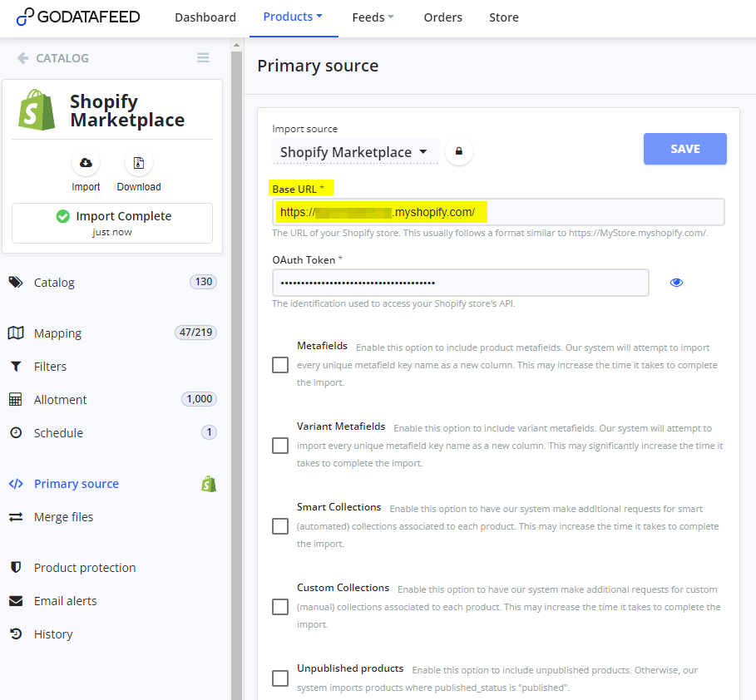The width and height of the screenshot is (756, 700).
Task: Click the back arrow next to CATALOG
Action: click(x=22, y=58)
